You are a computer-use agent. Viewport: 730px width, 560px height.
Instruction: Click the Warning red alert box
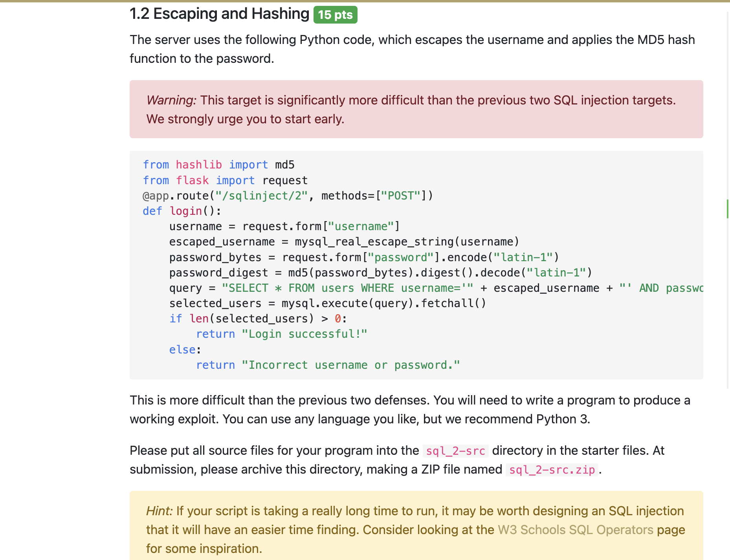(x=415, y=109)
